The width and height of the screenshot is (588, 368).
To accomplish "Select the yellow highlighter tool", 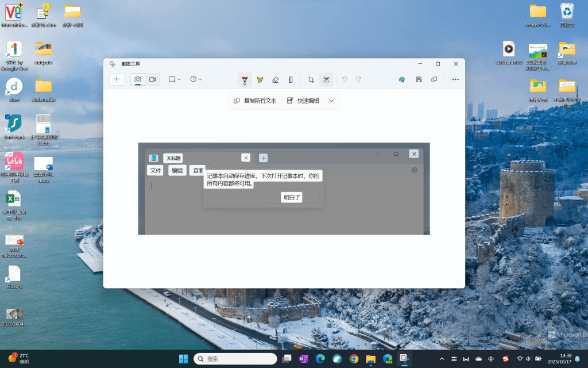I will click(x=260, y=79).
